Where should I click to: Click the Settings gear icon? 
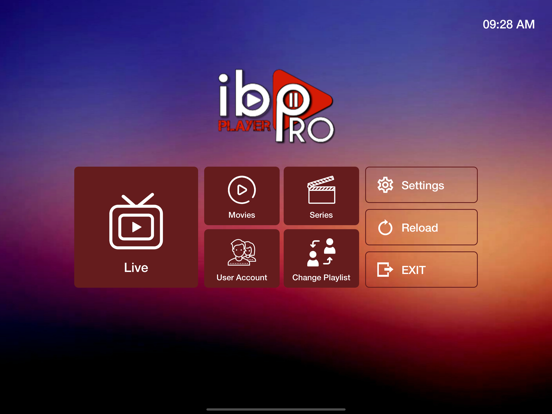pos(385,185)
